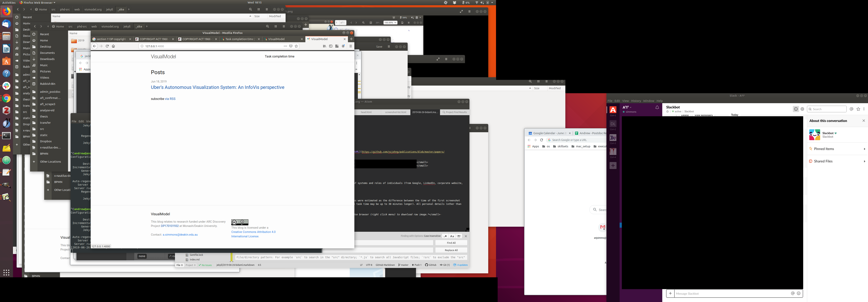Toggle whole word option in Atom find
868x302 pixels.
coord(459,236)
